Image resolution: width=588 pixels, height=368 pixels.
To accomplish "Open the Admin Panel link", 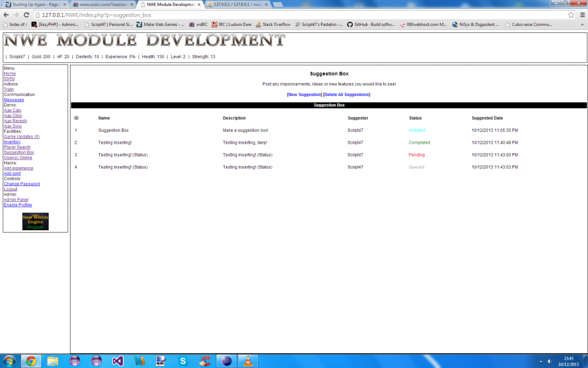I will (16, 200).
